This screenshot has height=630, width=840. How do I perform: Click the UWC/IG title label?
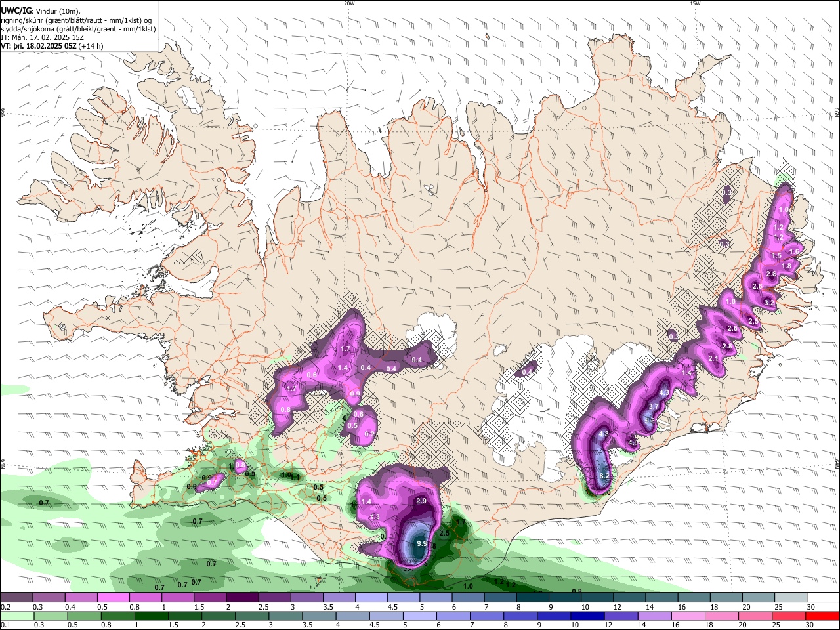tap(16, 10)
